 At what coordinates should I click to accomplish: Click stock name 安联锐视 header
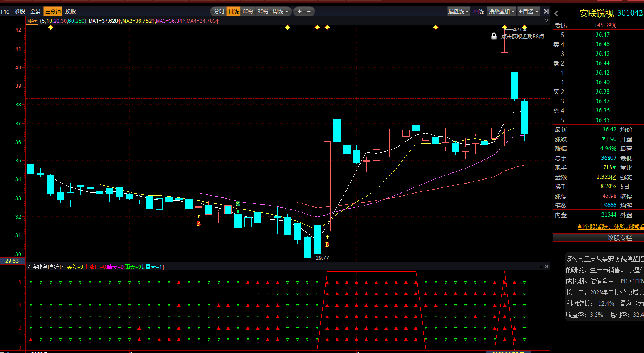pos(596,13)
